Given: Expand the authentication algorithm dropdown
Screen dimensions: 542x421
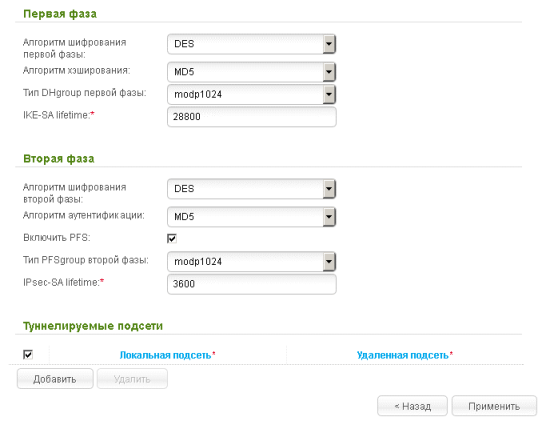Looking at the screenshot, I should [x=251, y=217].
